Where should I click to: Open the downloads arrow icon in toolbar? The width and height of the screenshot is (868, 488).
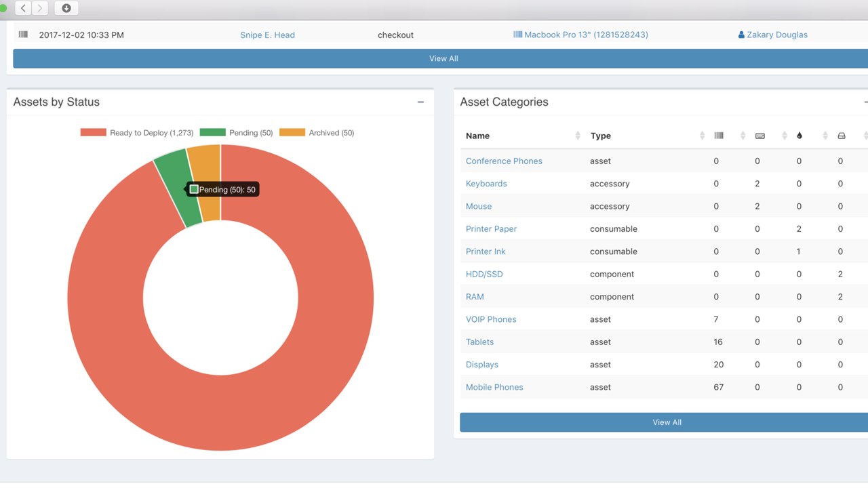pyautogui.click(x=66, y=8)
